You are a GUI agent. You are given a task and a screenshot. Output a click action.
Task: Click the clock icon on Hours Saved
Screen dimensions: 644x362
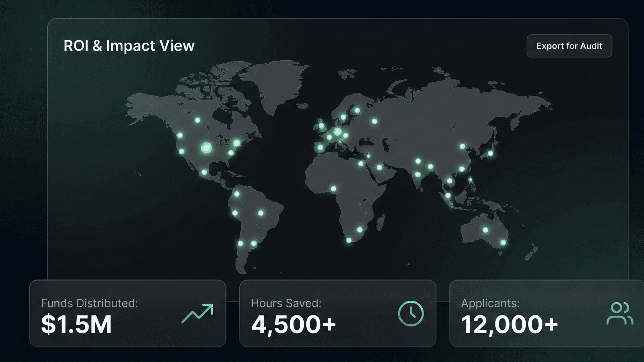[x=411, y=314]
